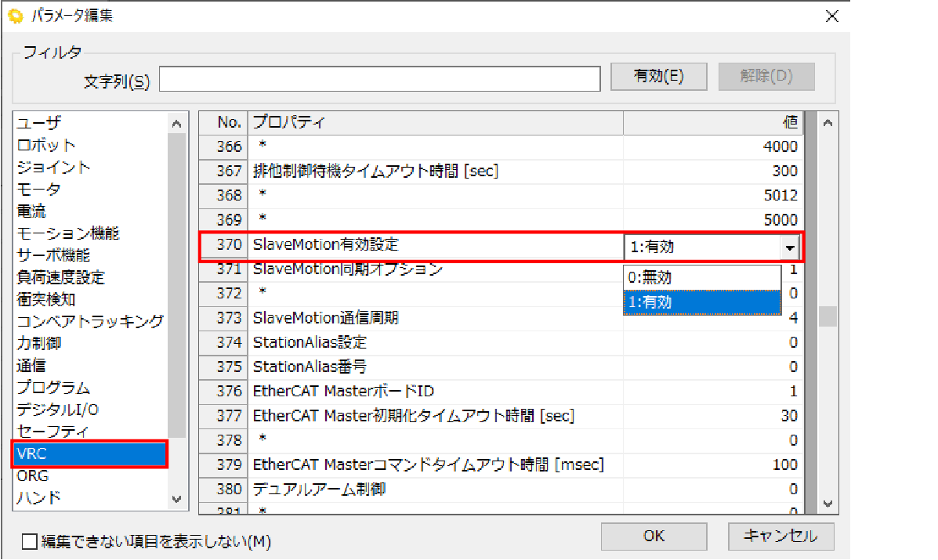Open the SlaveMotion enable setting dropdown arrow
Image resolution: width=938 pixels, height=560 pixels.
coord(789,248)
